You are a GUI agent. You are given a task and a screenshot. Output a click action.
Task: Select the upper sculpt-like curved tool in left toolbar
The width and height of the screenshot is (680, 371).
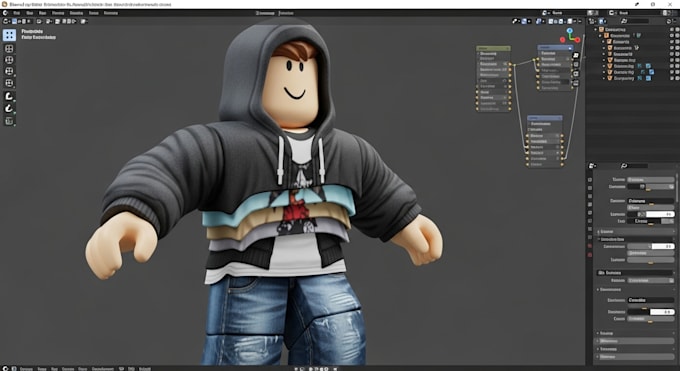[9, 96]
